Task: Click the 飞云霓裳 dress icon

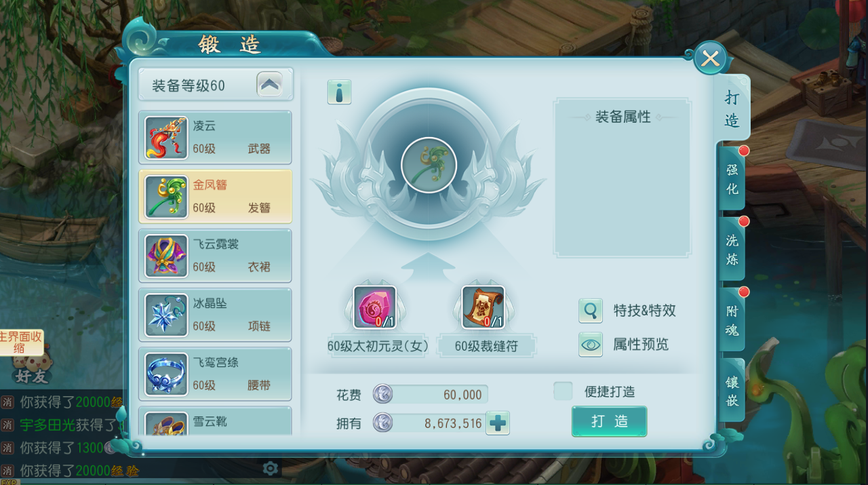Action: (166, 255)
